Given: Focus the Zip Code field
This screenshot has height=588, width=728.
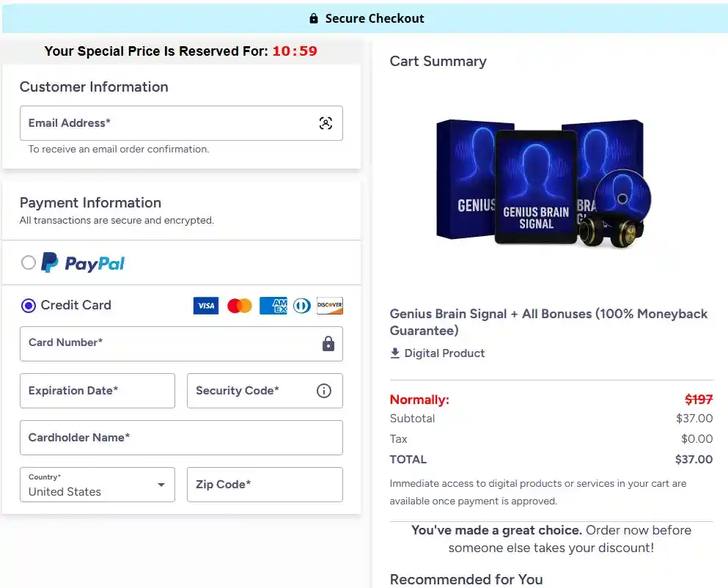Looking at the screenshot, I should click(x=265, y=485).
